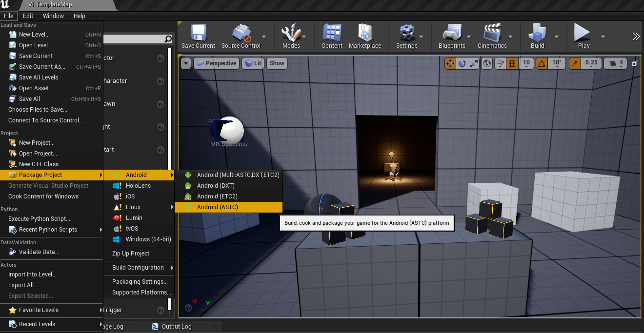This screenshot has width=644, height=333.
Task: Select Lumin platform entry
Action: pyautogui.click(x=139, y=218)
